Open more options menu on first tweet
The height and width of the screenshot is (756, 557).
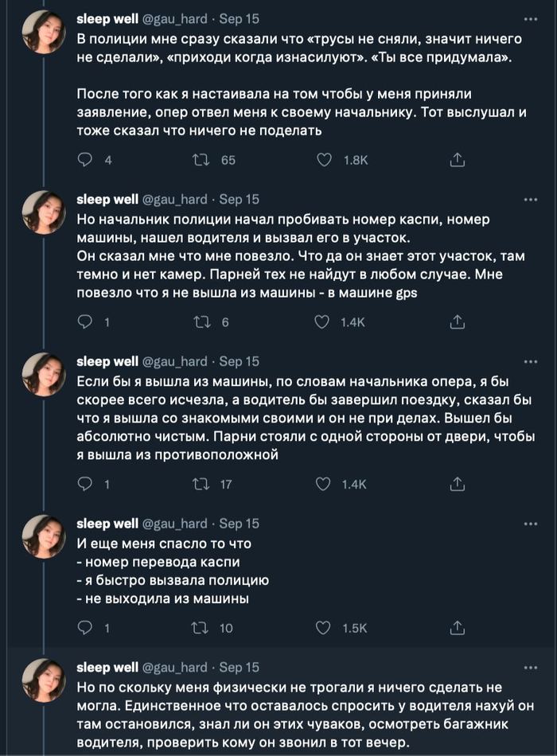[530, 18]
